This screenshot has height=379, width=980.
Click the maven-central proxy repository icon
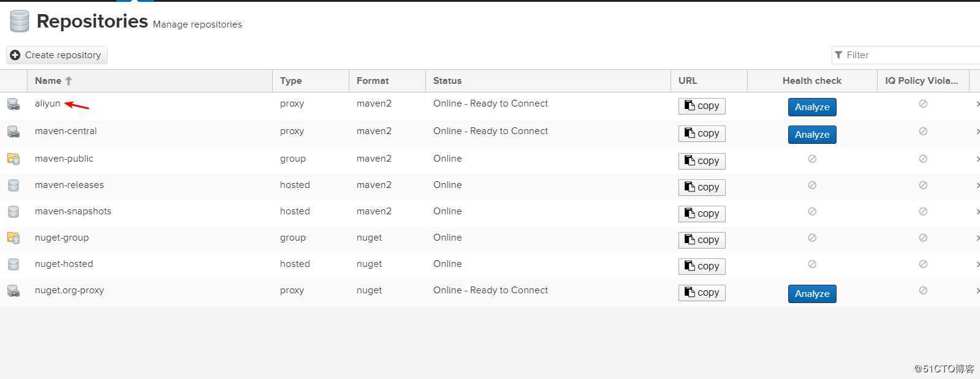13,132
